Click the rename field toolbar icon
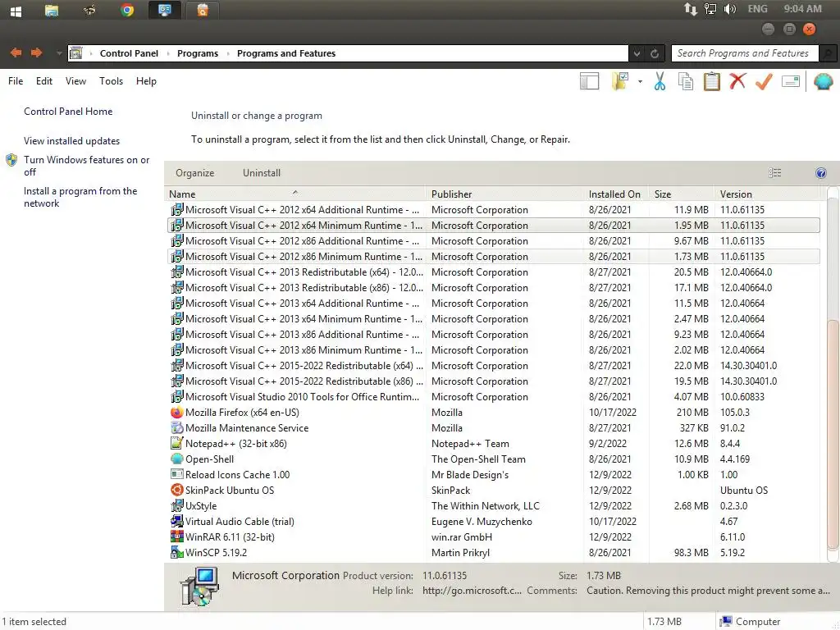Image resolution: width=840 pixels, height=630 pixels. (791, 81)
